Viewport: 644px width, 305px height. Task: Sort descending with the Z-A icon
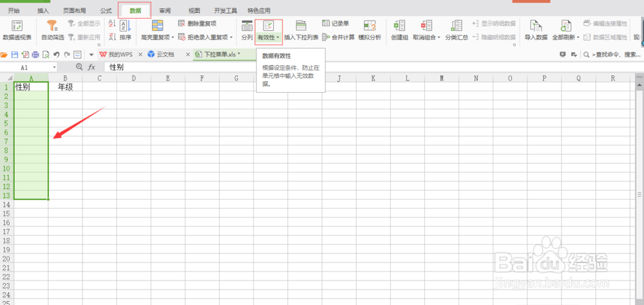(112, 37)
